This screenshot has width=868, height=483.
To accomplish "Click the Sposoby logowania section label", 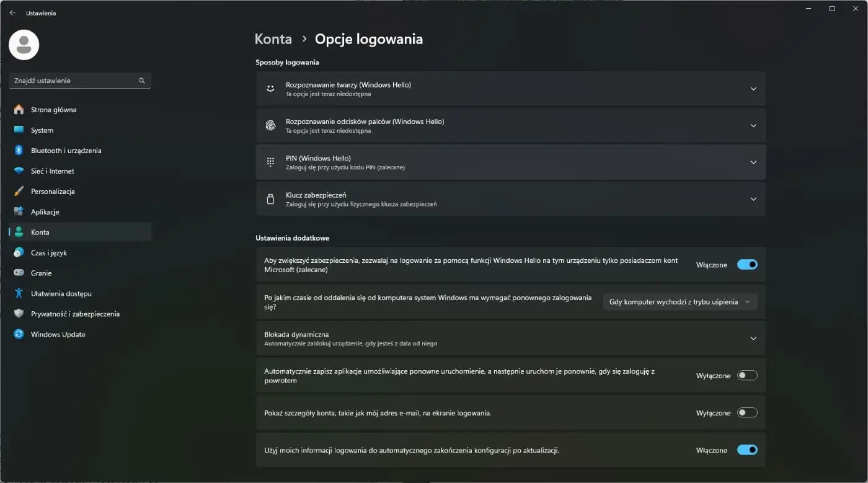I will click(287, 63).
